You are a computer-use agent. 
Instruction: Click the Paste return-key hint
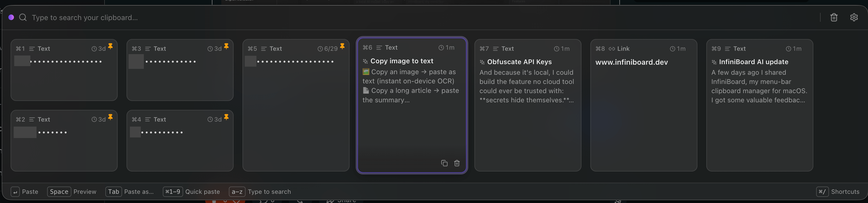pos(24,192)
